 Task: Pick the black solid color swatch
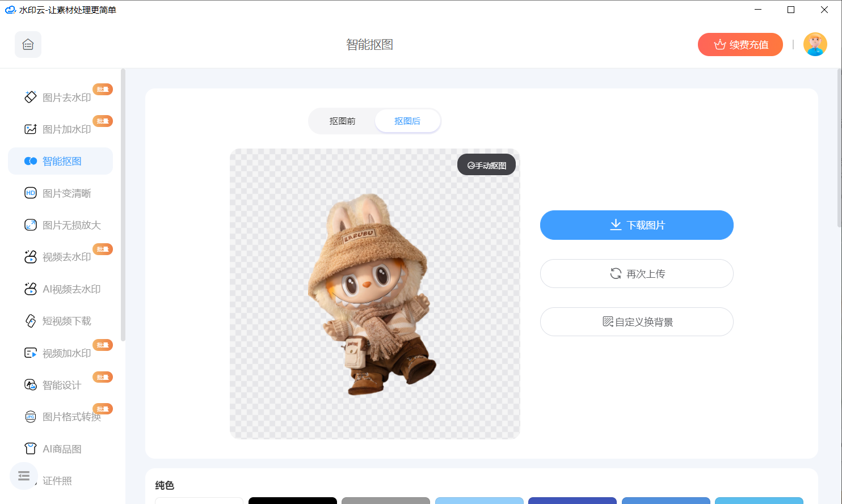pyautogui.click(x=293, y=501)
